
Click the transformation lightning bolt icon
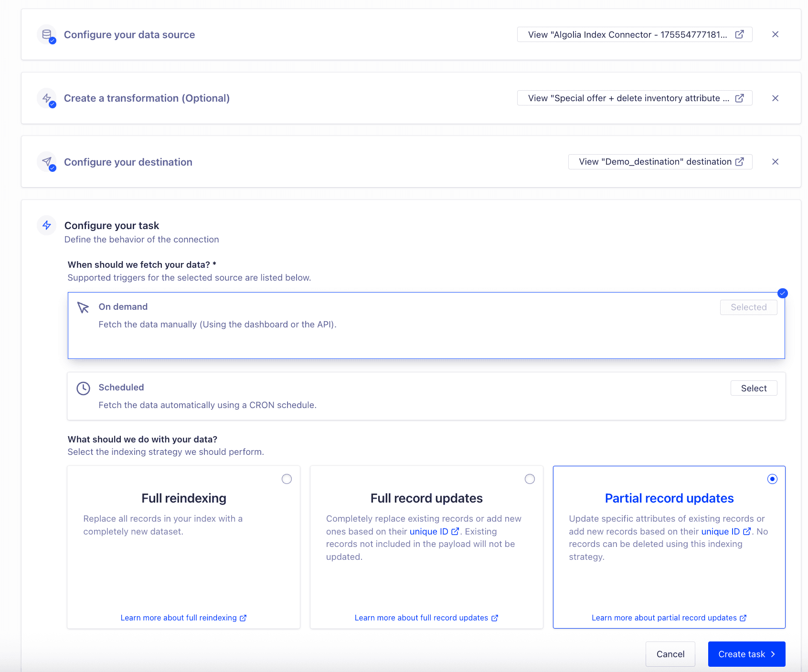(47, 98)
